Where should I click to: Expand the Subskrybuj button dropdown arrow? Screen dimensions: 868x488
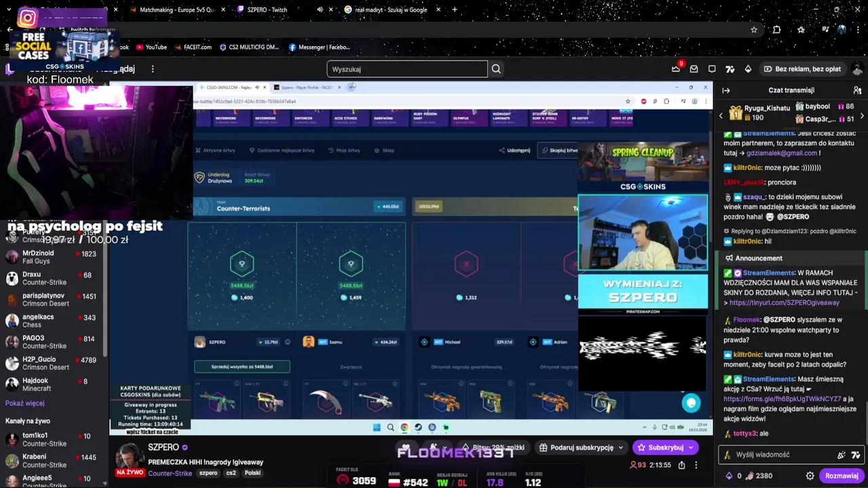coord(691,447)
